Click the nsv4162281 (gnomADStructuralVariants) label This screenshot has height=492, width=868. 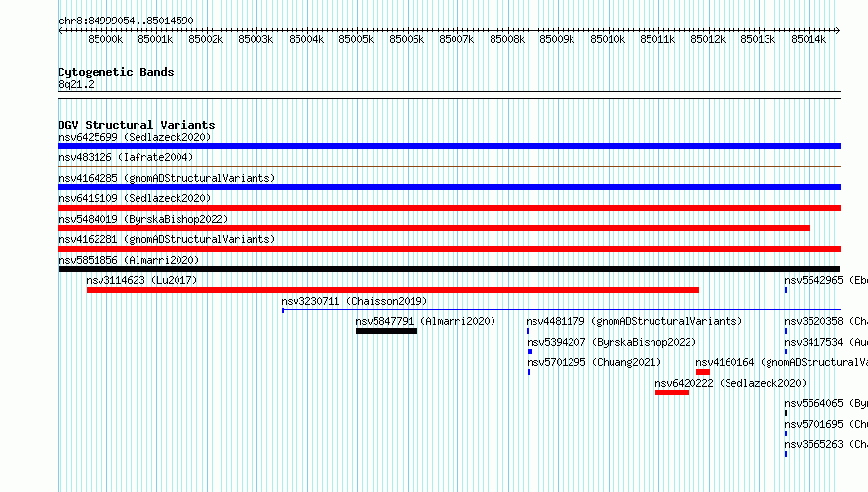pos(167,239)
